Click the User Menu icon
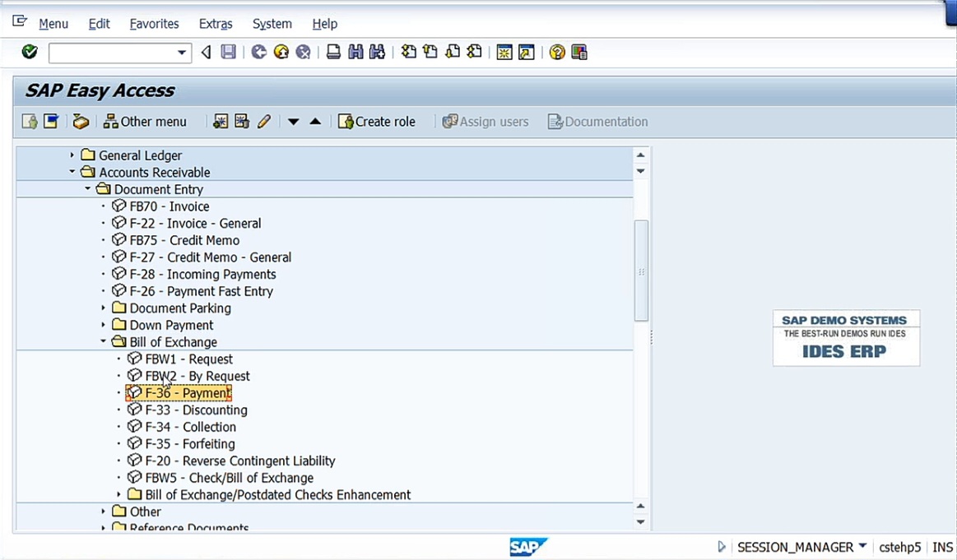The width and height of the screenshot is (957, 560). [30, 122]
